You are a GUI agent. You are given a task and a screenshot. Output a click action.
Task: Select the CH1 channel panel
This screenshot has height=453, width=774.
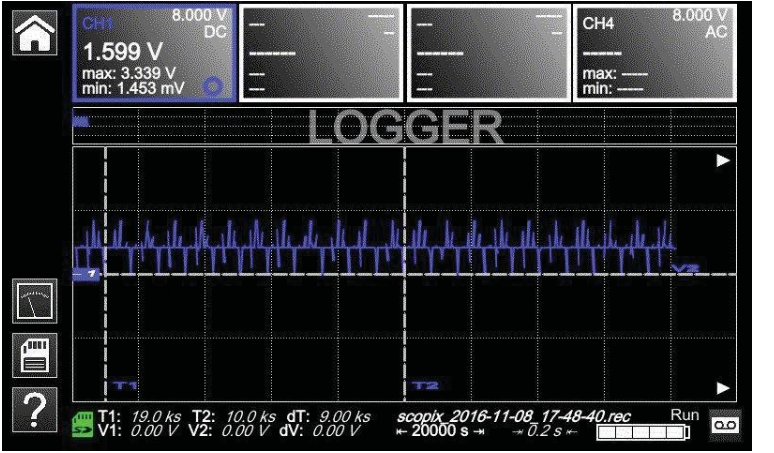[x=154, y=52]
